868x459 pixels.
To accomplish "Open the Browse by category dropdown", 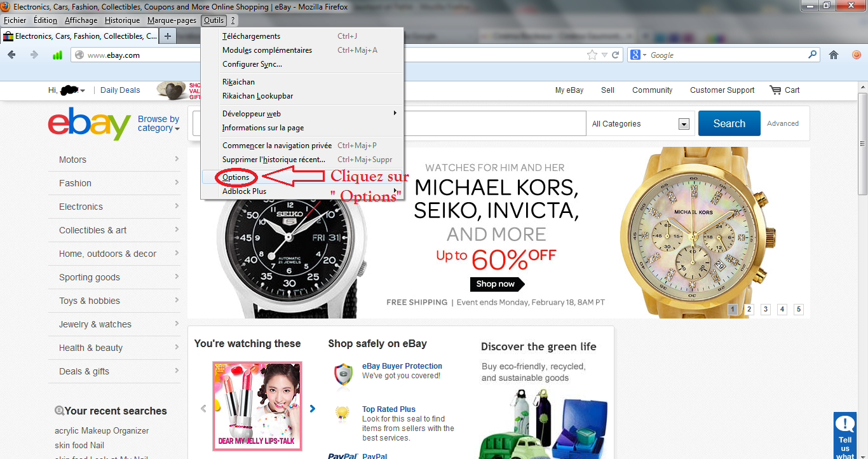I will click(159, 123).
